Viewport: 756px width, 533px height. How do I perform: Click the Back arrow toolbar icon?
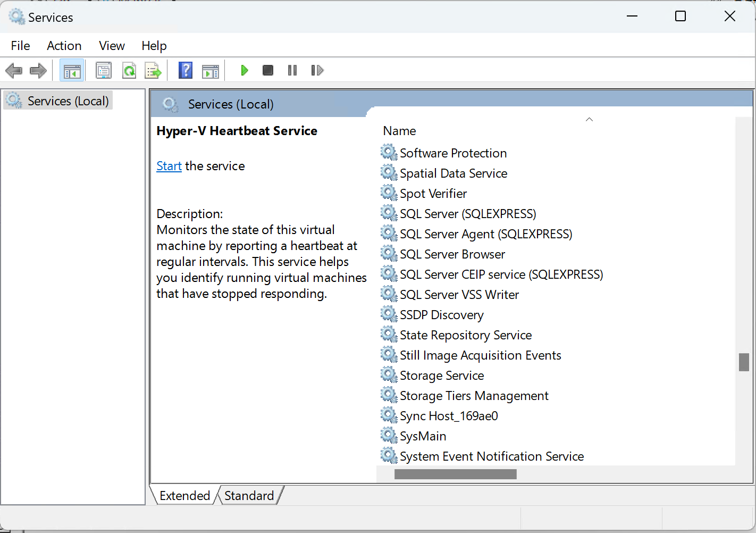pyautogui.click(x=14, y=70)
